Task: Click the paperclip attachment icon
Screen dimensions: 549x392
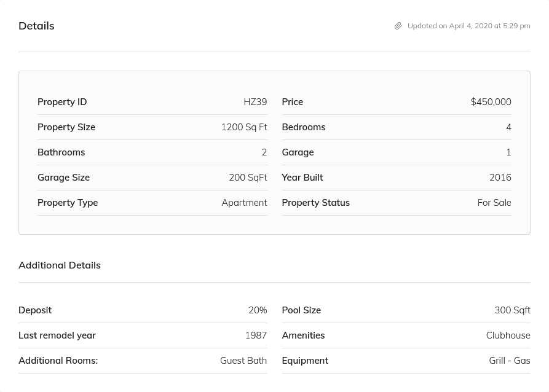Action: (398, 26)
